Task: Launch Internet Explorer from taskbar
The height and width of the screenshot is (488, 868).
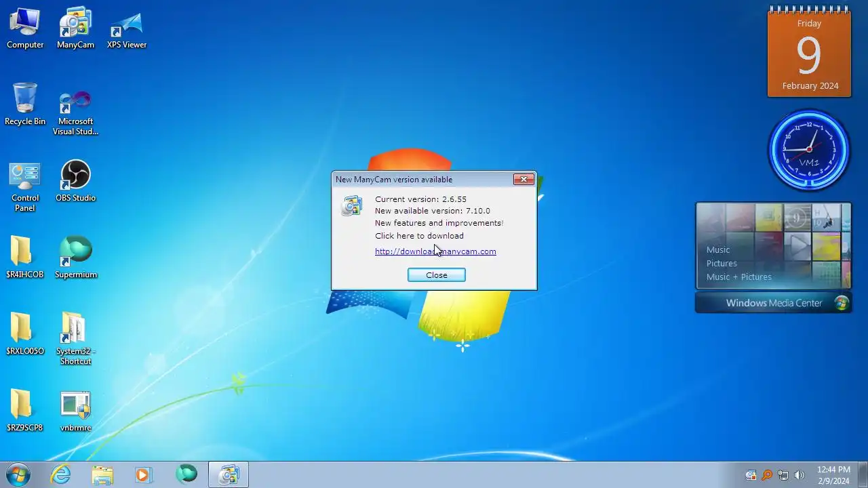Action: coord(61,474)
